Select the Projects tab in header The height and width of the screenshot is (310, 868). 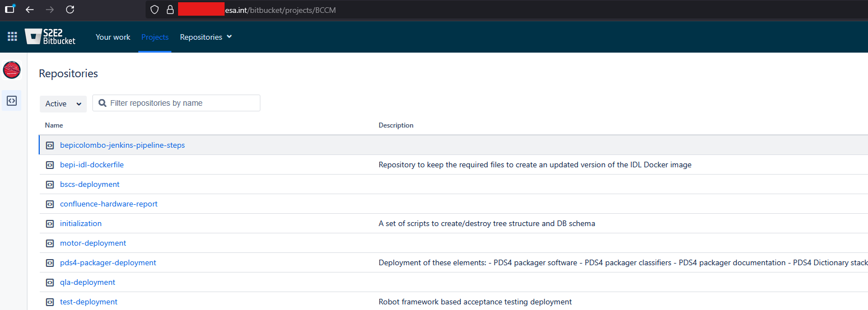[155, 37]
